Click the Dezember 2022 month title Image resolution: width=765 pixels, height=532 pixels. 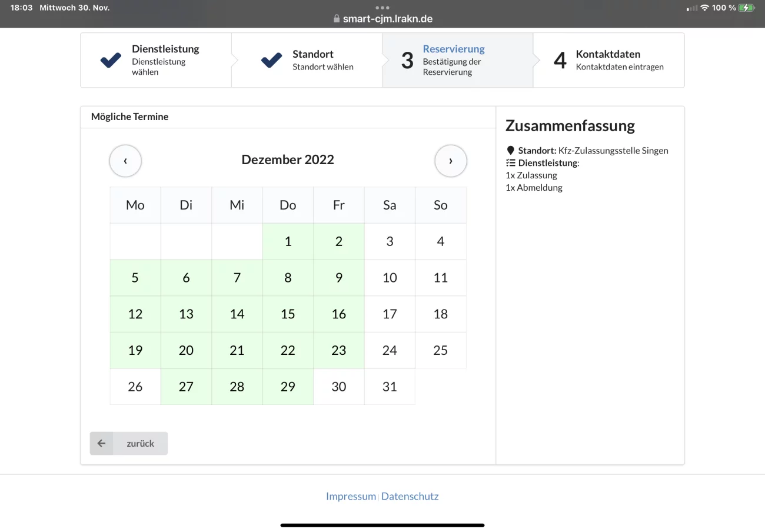click(288, 159)
